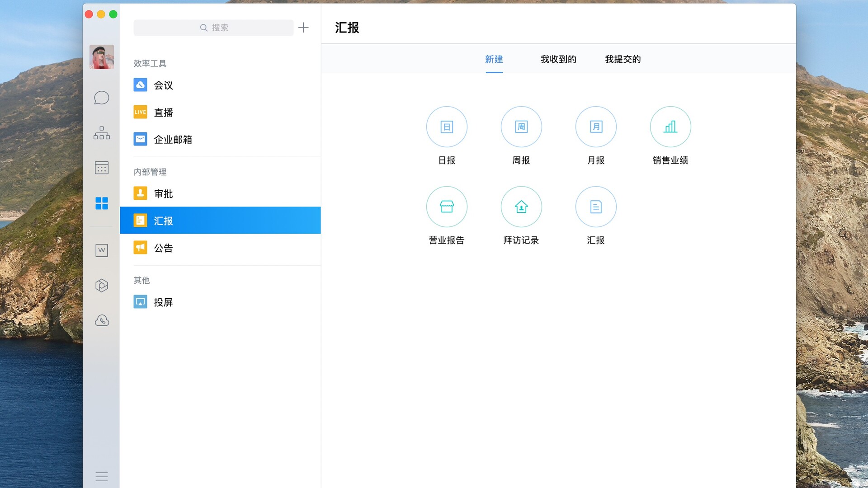Open the contacts organization panel
Screen dimensions: 868x488
(101, 133)
